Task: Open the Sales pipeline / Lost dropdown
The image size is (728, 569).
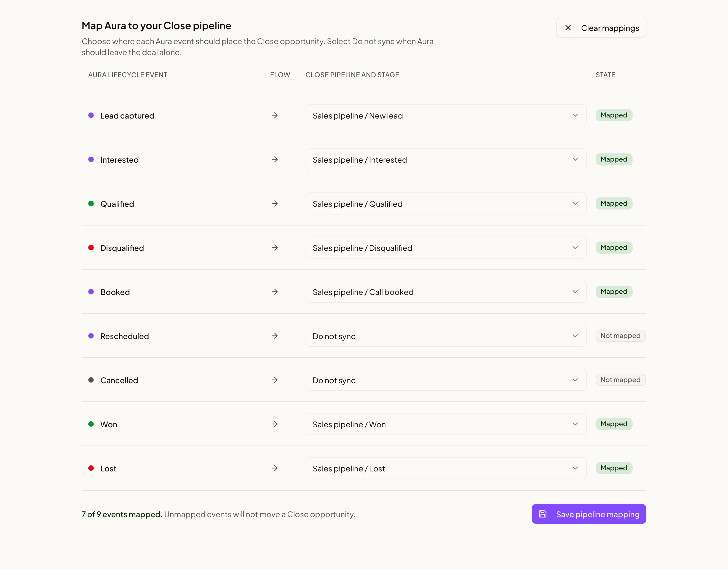Action: (446, 468)
